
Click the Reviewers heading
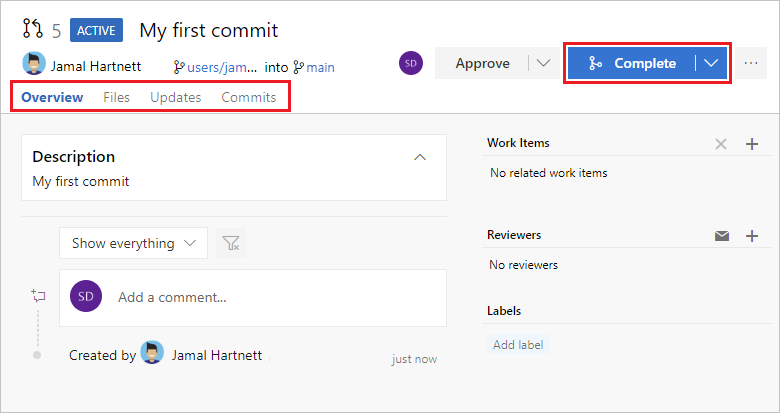[514, 235]
